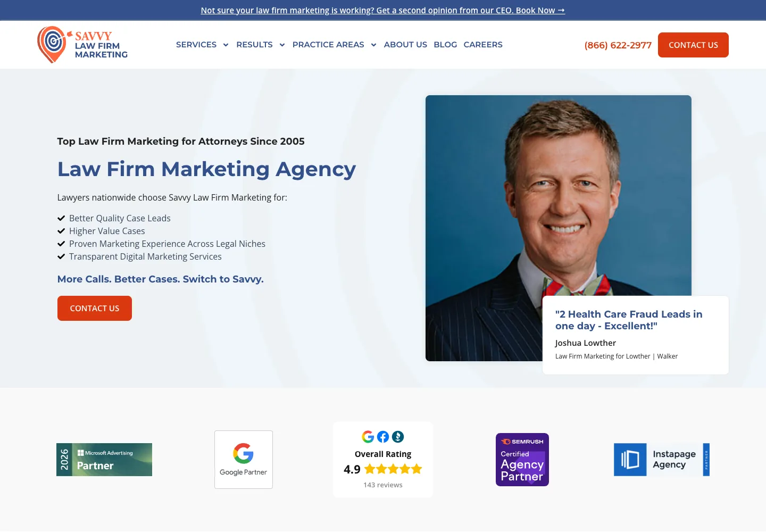Click the 4.9 overall rating value
The width and height of the screenshot is (766, 532).
click(352, 469)
